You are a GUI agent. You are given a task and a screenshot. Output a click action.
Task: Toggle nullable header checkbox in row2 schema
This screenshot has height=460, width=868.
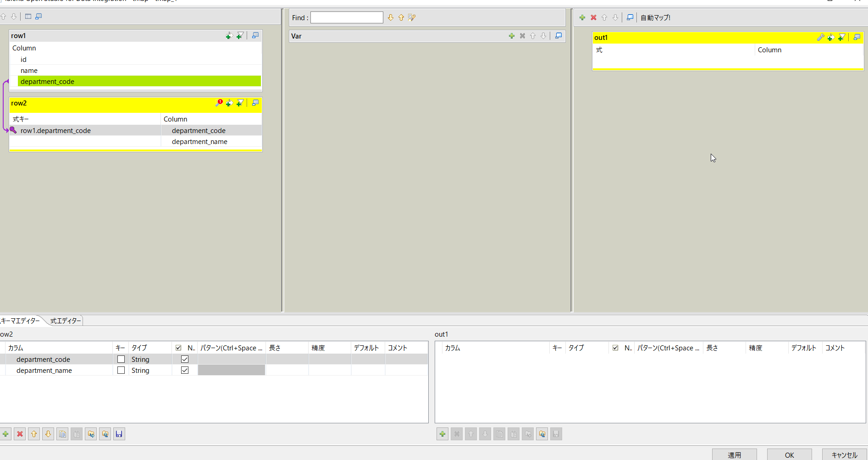178,348
